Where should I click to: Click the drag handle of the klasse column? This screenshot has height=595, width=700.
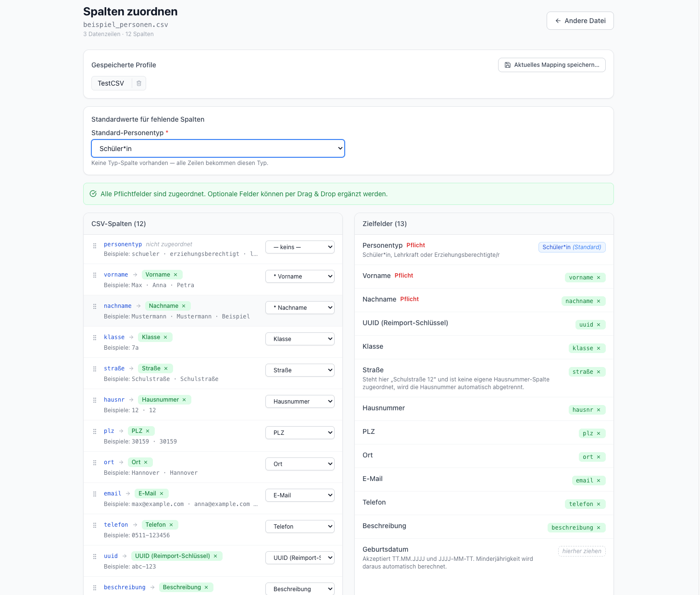pos(95,338)
